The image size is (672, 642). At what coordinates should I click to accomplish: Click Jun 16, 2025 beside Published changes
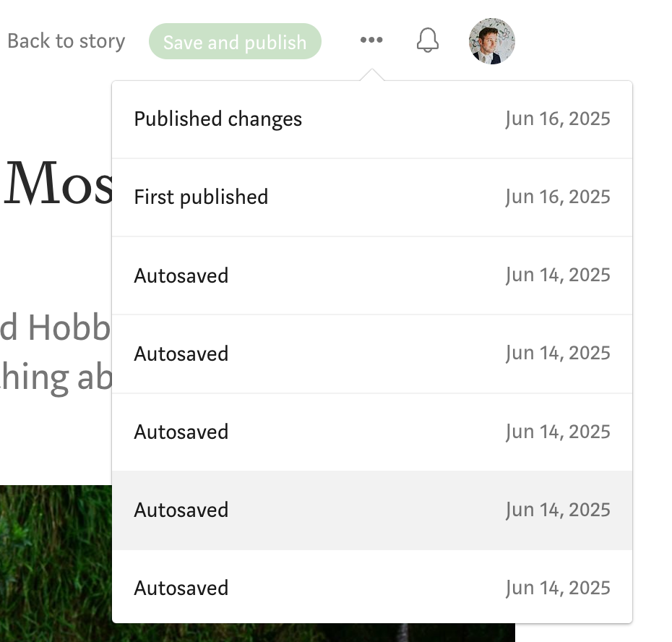(x=558, y=119)
